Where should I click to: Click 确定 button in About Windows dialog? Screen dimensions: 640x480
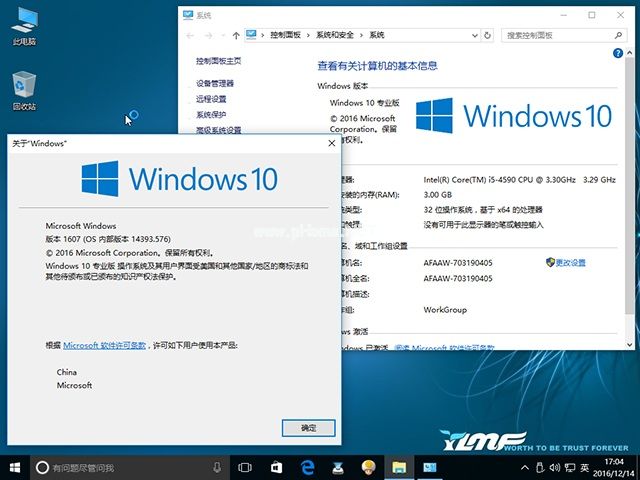[x=309, y=428]
